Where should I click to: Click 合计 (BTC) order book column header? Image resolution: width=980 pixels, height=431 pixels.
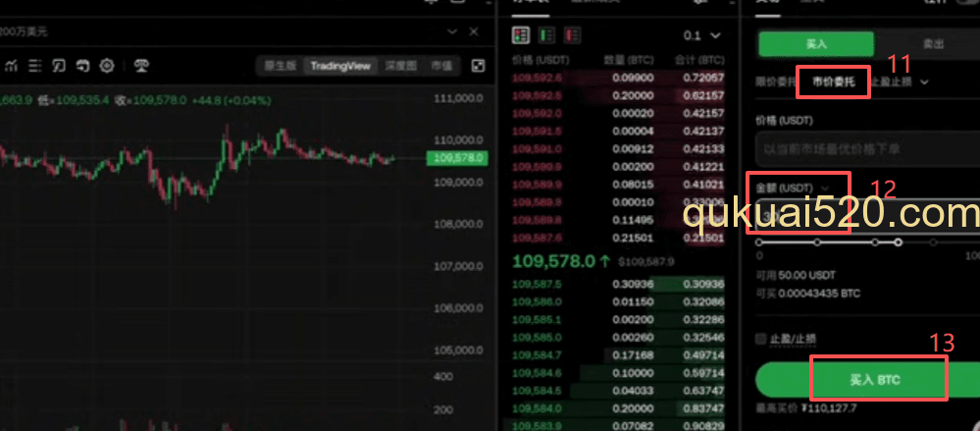(x=699, y=61)
